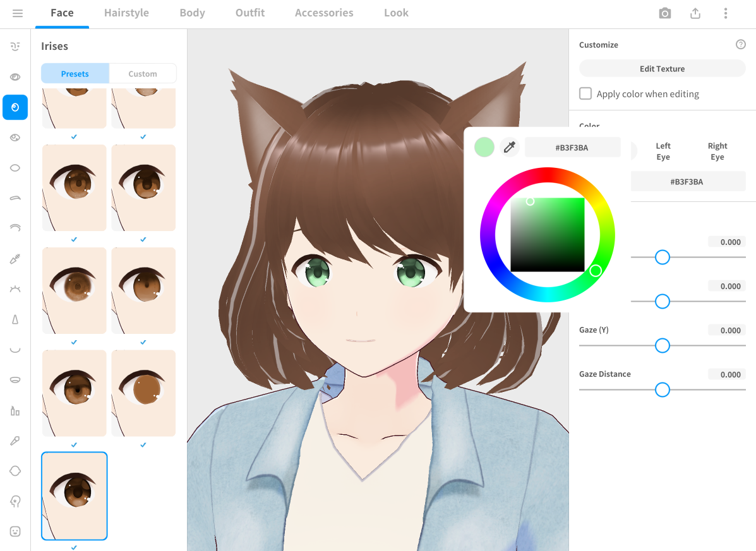The width and height of the screenshot is (756, 551).
Task: Select the eyedropper color picker tool
Action: 509,148
